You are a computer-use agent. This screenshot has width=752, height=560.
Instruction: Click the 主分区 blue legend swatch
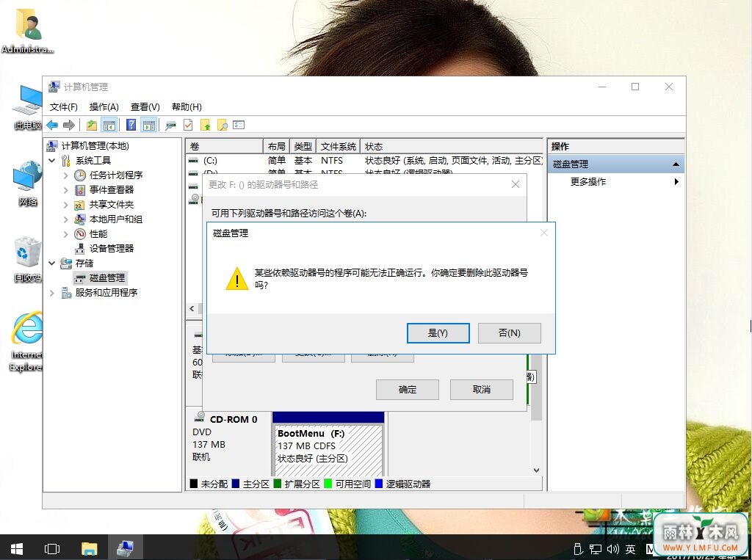point(236,484)
